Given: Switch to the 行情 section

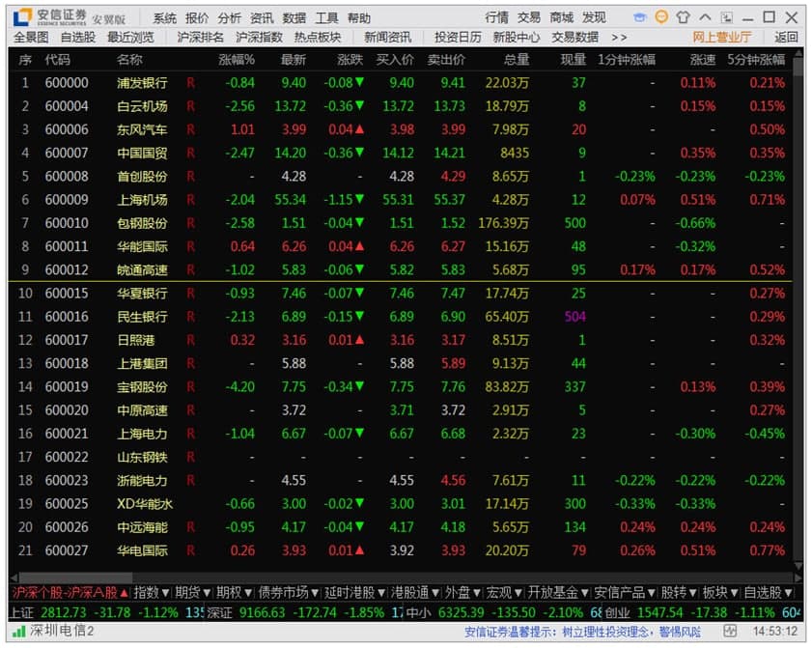Looking at the screenshot, I should (496, 17).
